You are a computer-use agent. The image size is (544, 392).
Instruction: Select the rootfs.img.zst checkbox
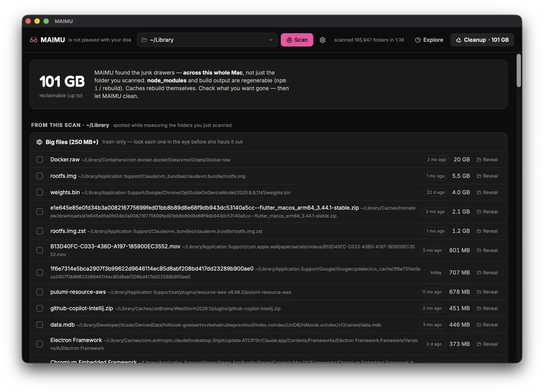40,231
